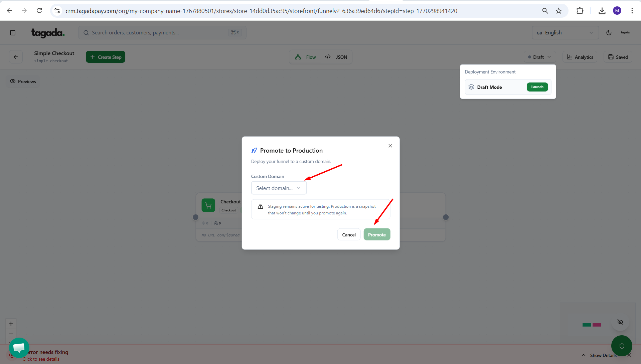Open browser extensions puzzle icon
This screenshot has width=641, height=364.
(580, 11)
